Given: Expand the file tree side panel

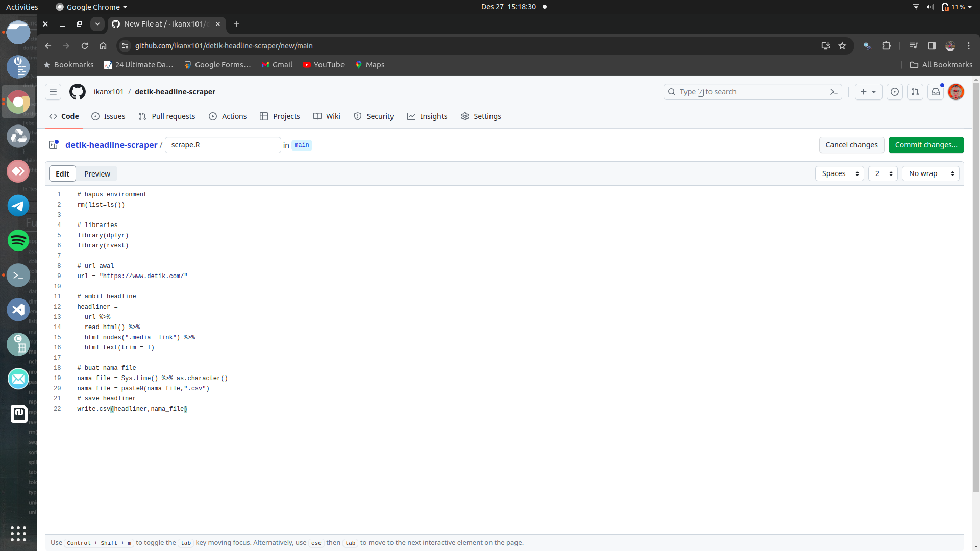Looking at the screenshot, I should click(x=53, y=145).
